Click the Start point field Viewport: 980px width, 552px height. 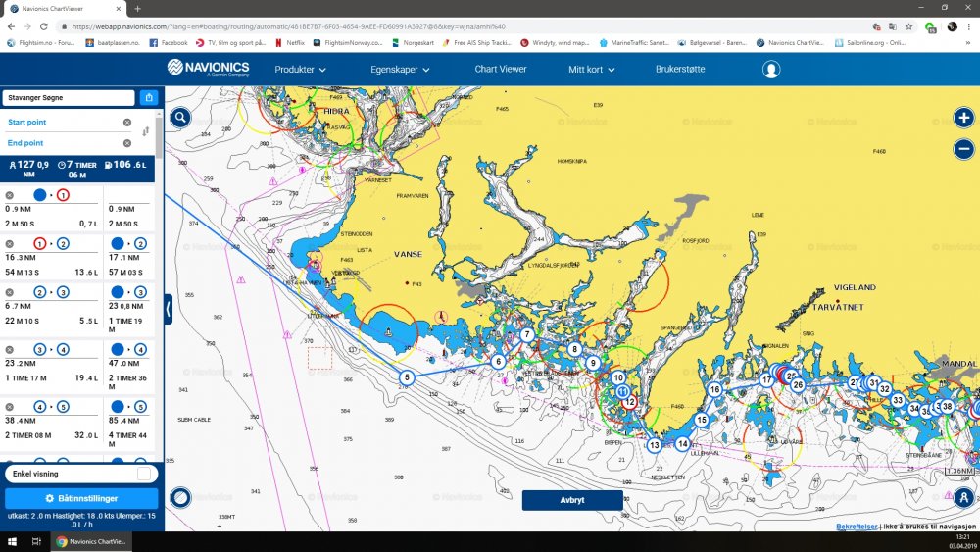click(63, 122)
